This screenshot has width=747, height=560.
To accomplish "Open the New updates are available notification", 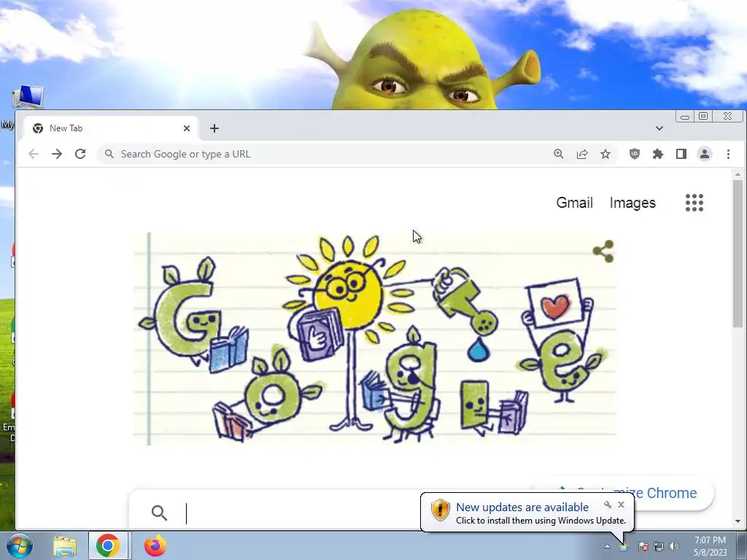I will coord(522,507).
